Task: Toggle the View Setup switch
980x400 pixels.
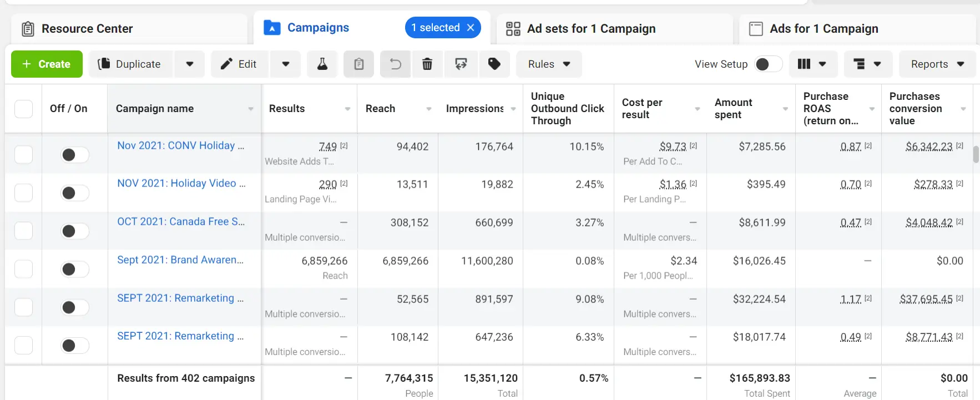Action: 768,64
